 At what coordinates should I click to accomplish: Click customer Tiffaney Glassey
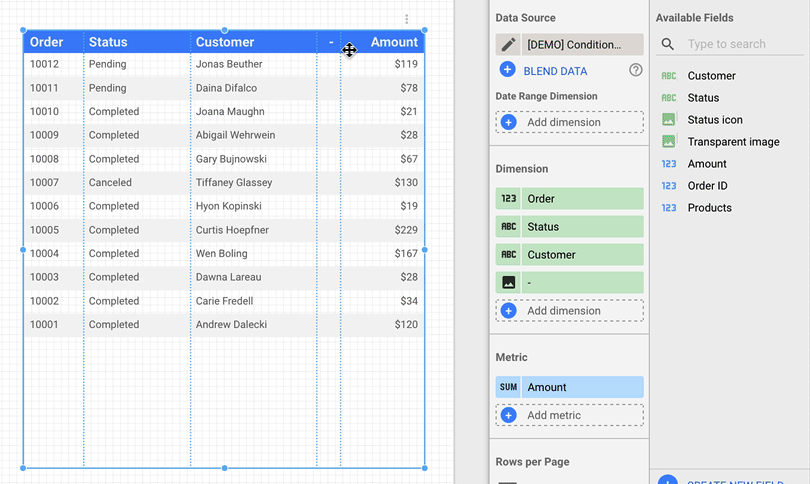(233, 182)
